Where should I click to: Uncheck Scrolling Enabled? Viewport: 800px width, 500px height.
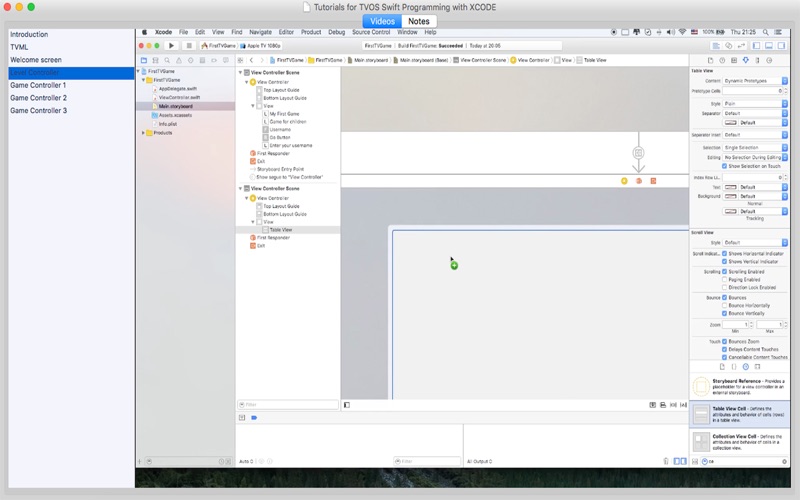pos(724,271)
